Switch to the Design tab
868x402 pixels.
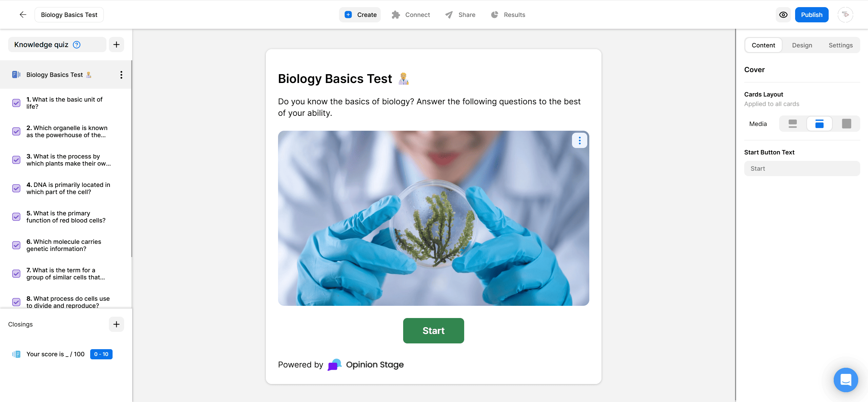click(802, 45)
